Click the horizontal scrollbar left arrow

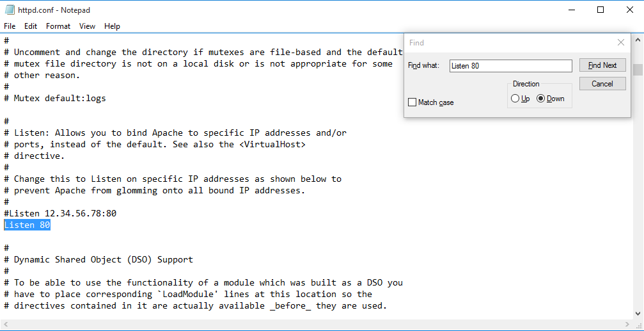(x=5, y=325)
